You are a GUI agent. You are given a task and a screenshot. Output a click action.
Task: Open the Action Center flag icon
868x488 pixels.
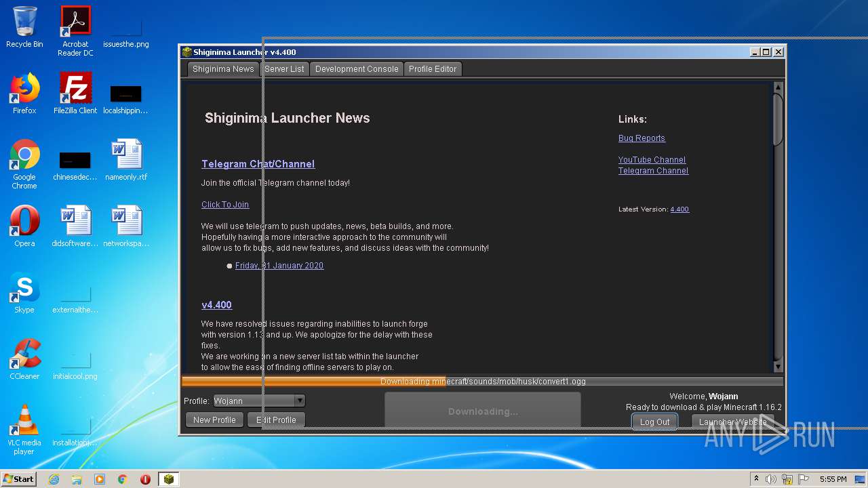tap(803, 479)
